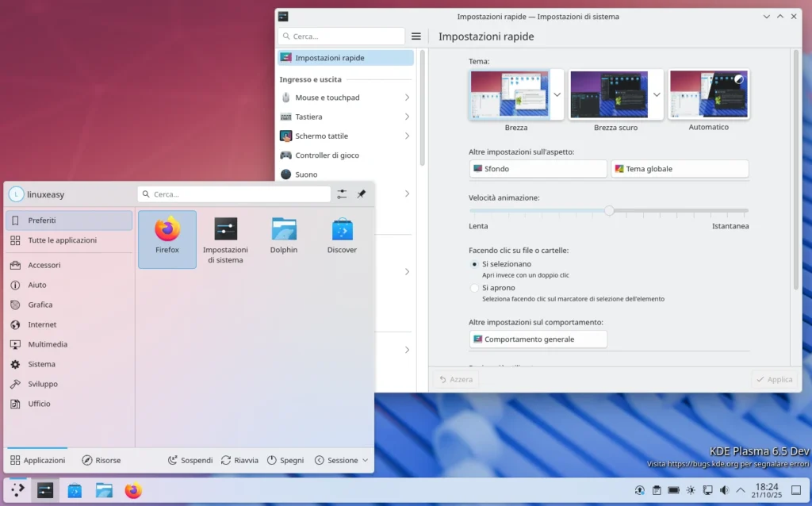812x506 pixels.
Task: Click the volume icon in system tray
Action: coord(724,490)
